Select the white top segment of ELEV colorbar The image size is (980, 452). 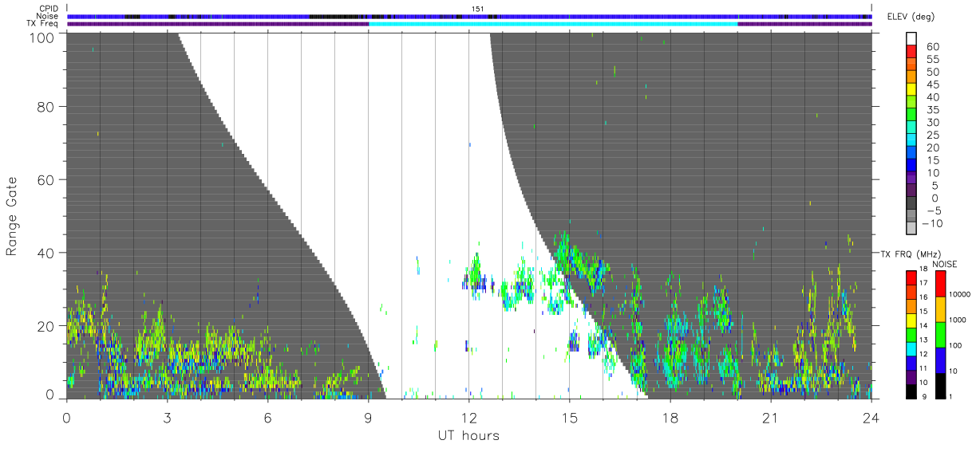(911, 39)
